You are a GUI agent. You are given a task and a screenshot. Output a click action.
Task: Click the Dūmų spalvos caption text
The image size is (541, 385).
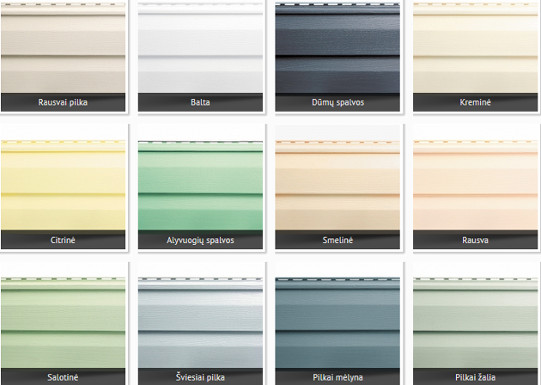pyautogui.click(x=338, y=102)
